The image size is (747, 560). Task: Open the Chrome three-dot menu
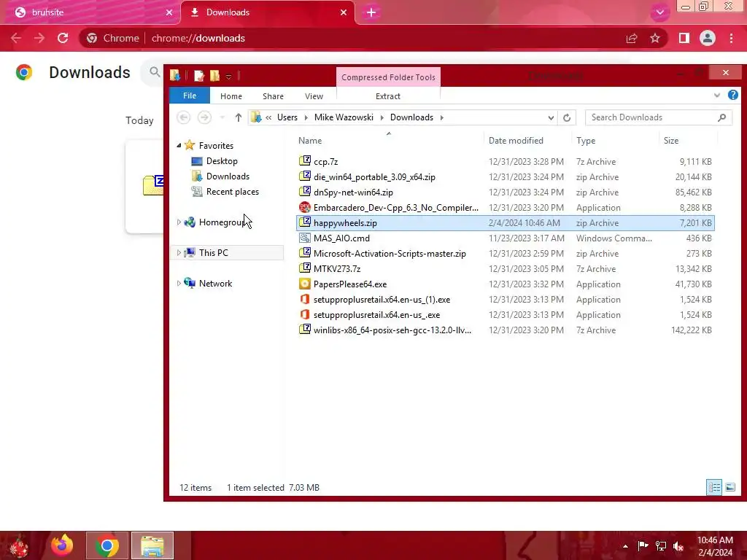(731, 38)
